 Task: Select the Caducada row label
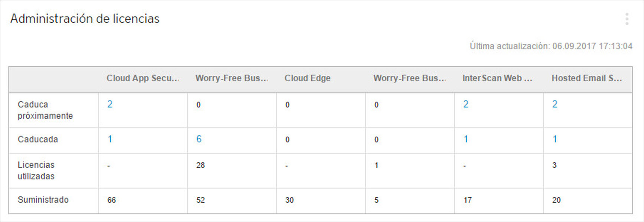point(38,140)
